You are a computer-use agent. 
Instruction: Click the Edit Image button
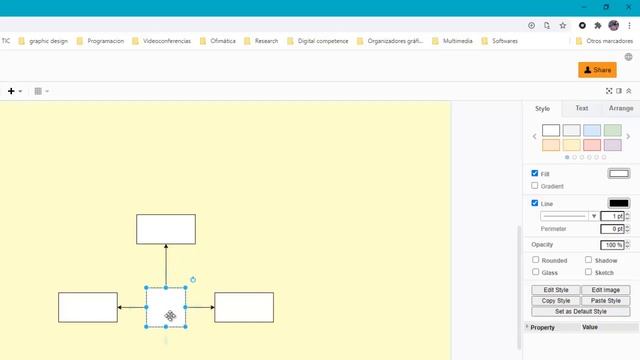tap(606, 290)
